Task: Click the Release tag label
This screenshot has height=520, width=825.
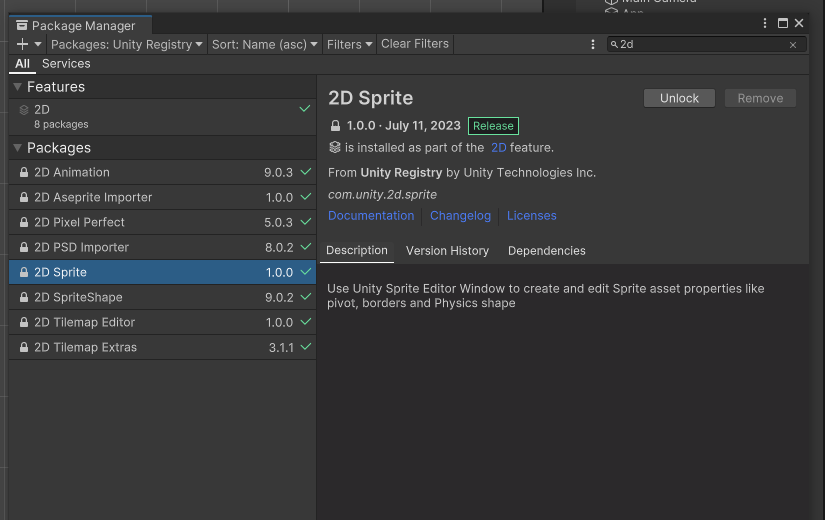Action: 493,126
